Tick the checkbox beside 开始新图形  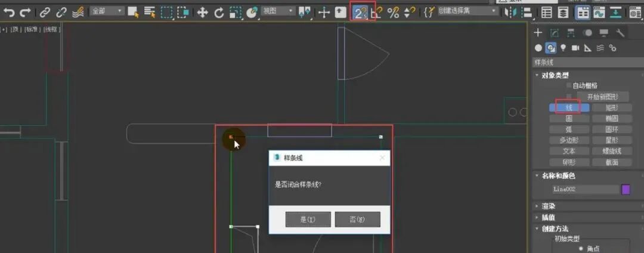point(569,97)
